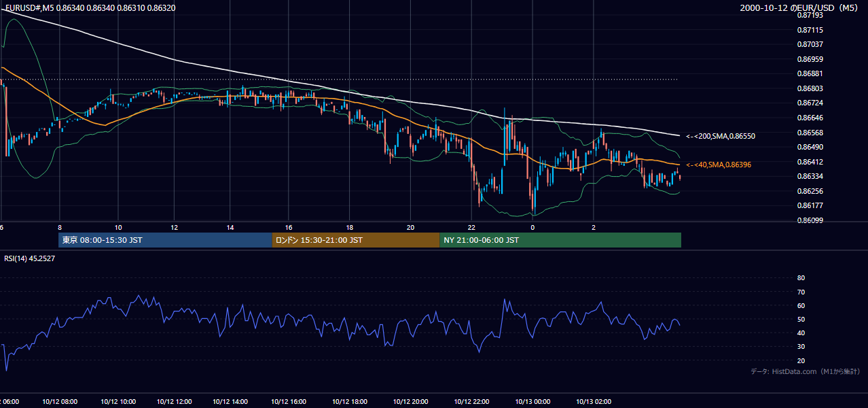The image size is (868, 408).
Task: Click price axis value 0.86177
Action: (810, 205)
